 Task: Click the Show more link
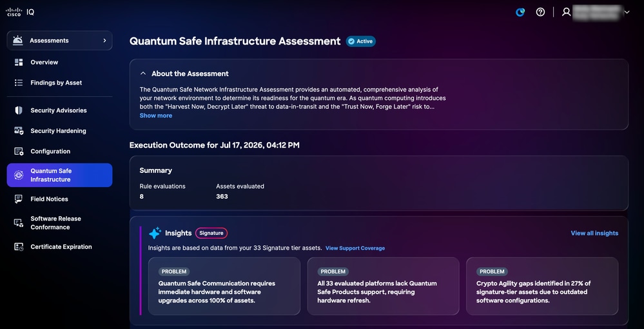[x=155, y=115]
